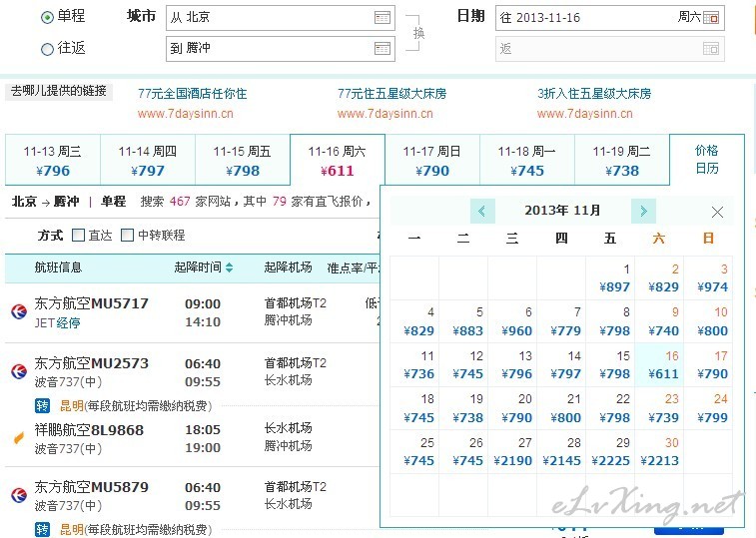Open the 经停 stopover link for MU5717
Image resolution: width=756 pixels, height=538 pixels.
click(x=69, y=323)
